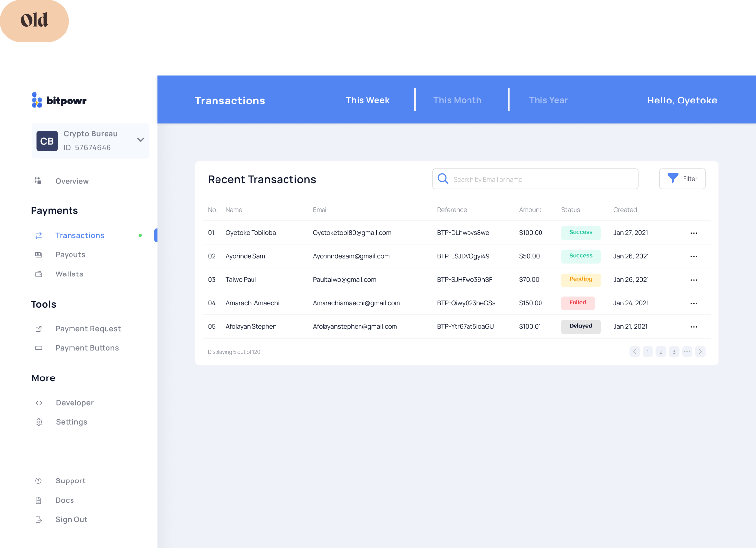The image size is (756, 548).
Task: Click Success status badge for Oyetoke Tobiloba
Action: pyautogui.click(x=581, y=233)
